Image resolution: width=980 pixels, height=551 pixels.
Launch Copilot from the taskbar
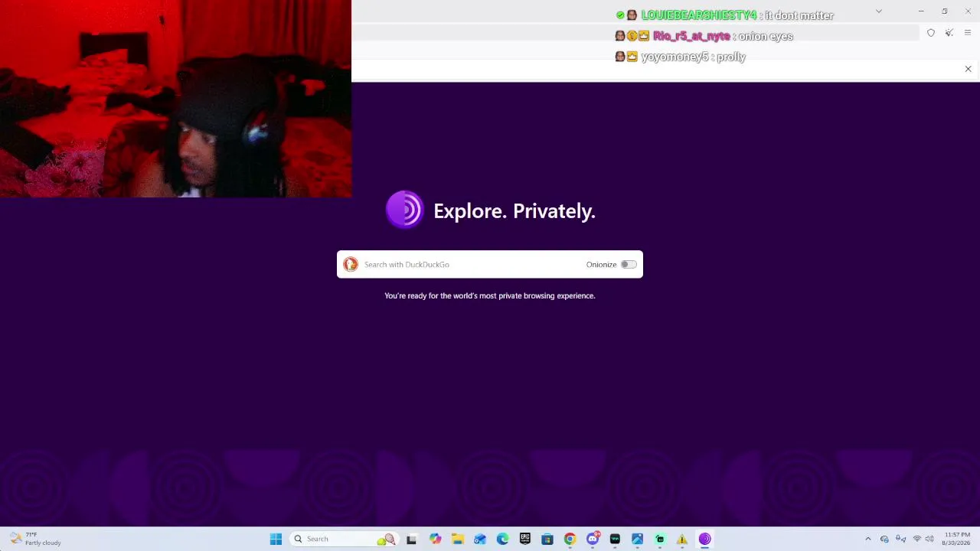tap(435, 539)
